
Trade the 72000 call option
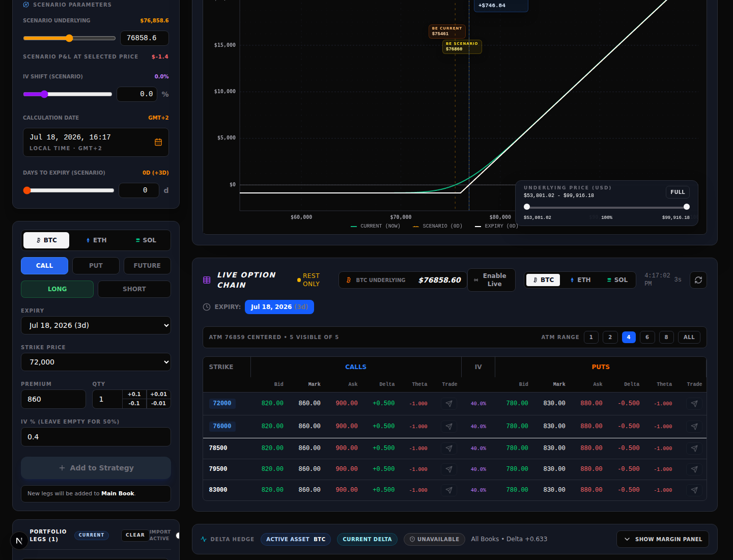click(449, 404)
